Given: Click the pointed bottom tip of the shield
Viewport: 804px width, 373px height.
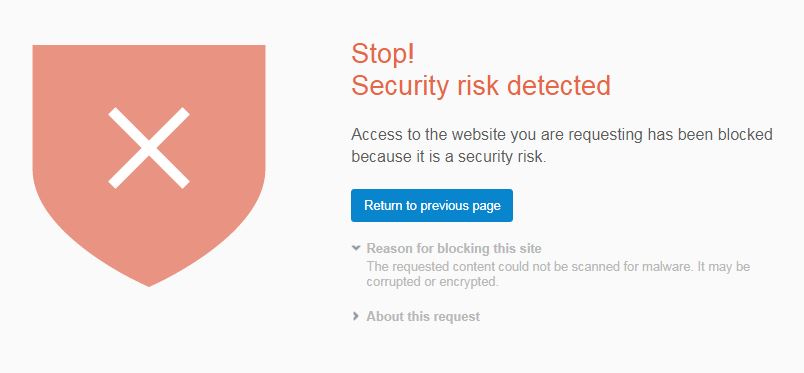Looking at the screenshot, I should pos(149,283).
